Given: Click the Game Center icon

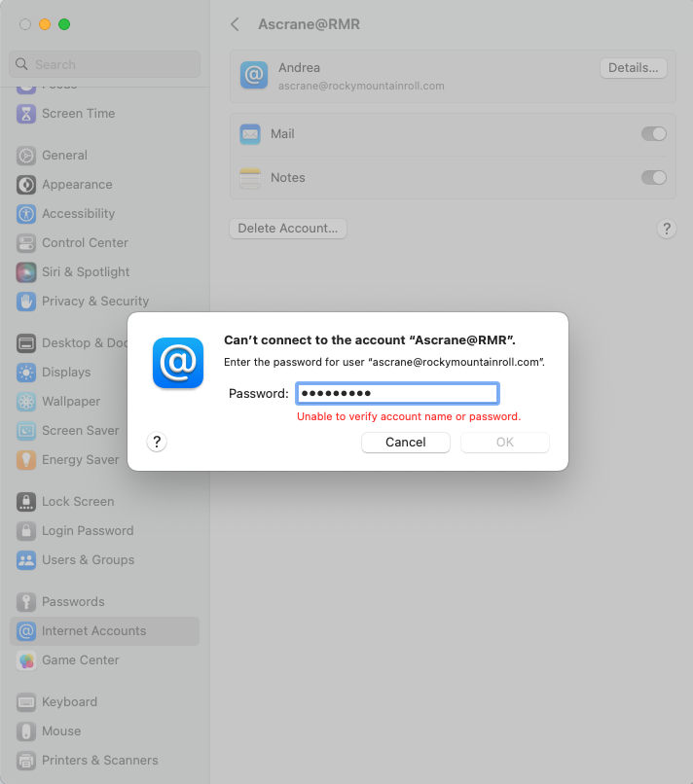Looking at the screenshot, I should tap(26, 660).
